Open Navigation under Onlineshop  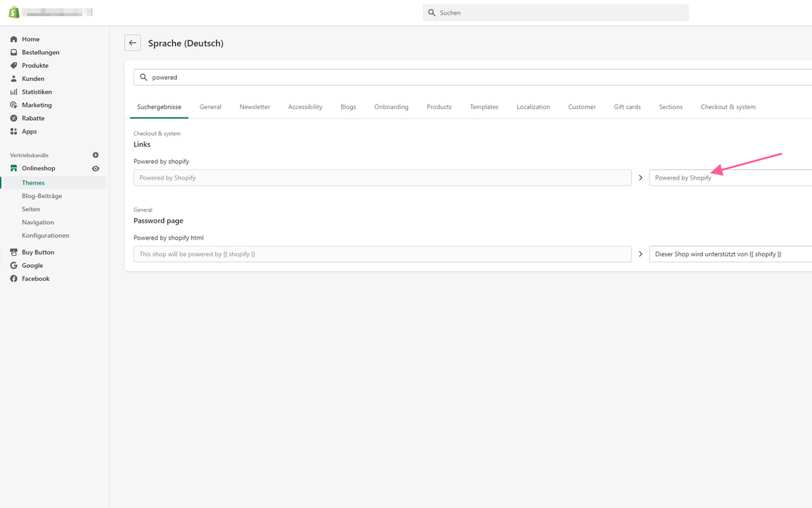coord(38,222)
